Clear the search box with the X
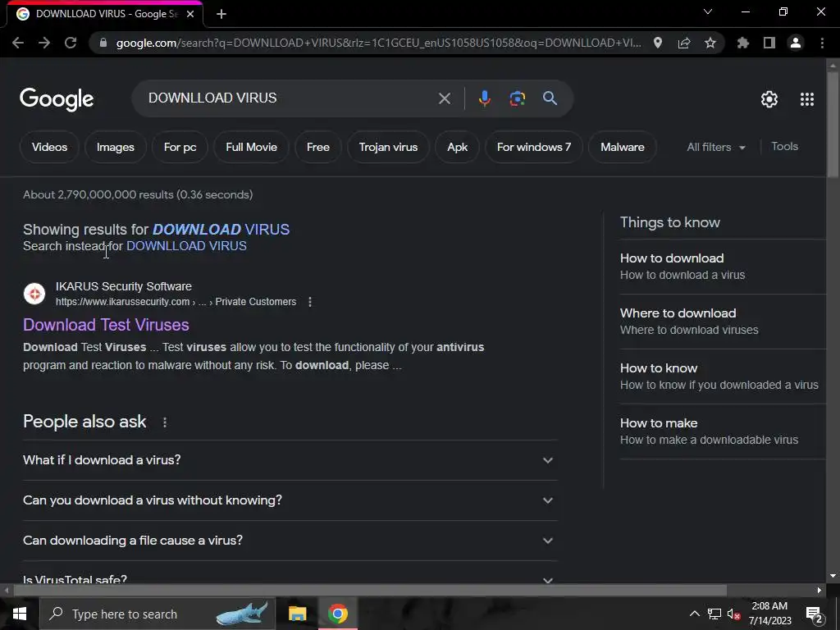Image resolution: width=840 pixels, height=630 pixels. [x=444, y=98]
